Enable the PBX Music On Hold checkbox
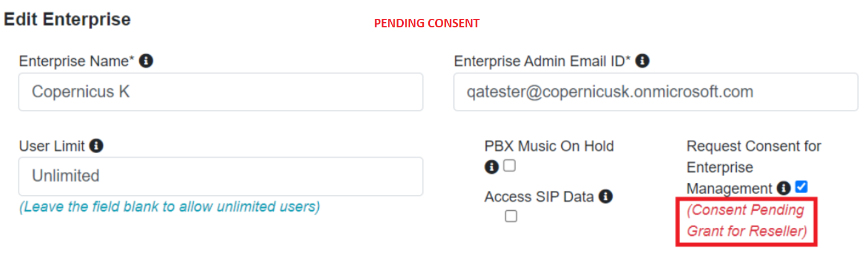The image size is (868, 254). coord(509,166)
